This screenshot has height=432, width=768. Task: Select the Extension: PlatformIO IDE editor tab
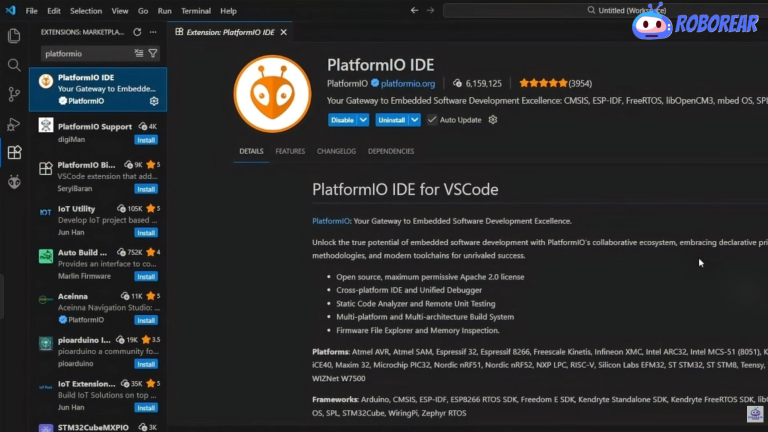[230, 32]
